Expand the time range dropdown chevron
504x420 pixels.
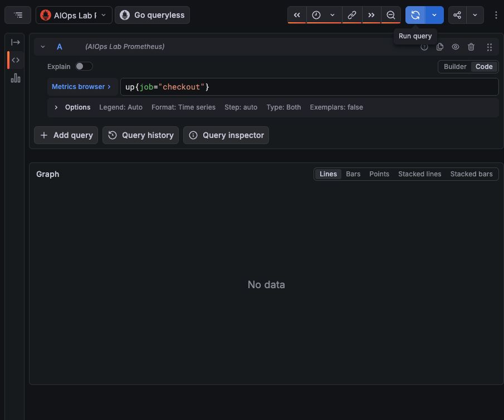[x=332, y=15]
